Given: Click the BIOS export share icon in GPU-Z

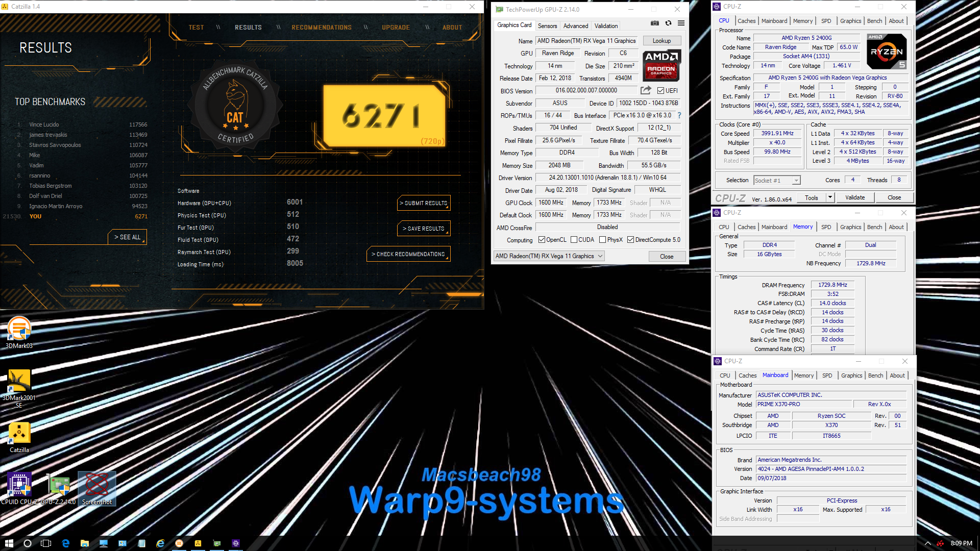Looking at the screenshot, I should [x=646, y=90].
